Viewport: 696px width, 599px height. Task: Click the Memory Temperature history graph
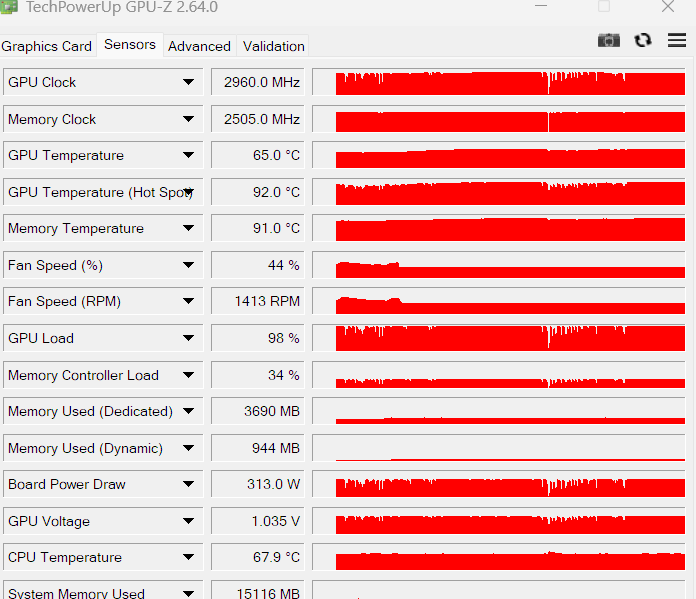pyautogui.click(x=499, y=228)
